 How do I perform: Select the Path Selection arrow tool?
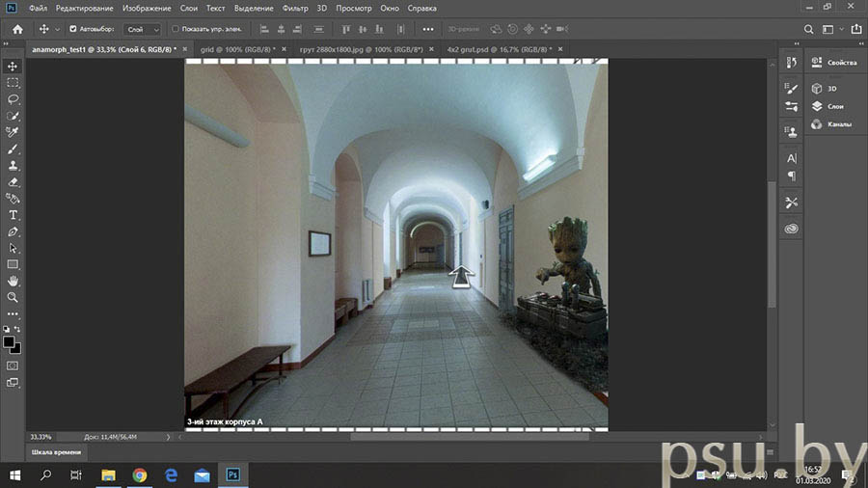point(13,249)
